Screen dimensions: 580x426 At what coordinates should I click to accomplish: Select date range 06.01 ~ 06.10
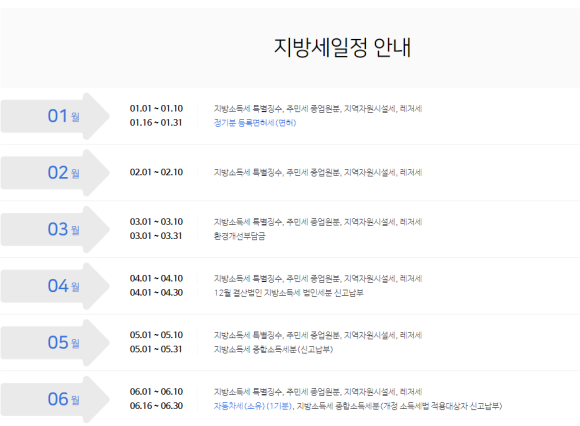tap(156, 392)
